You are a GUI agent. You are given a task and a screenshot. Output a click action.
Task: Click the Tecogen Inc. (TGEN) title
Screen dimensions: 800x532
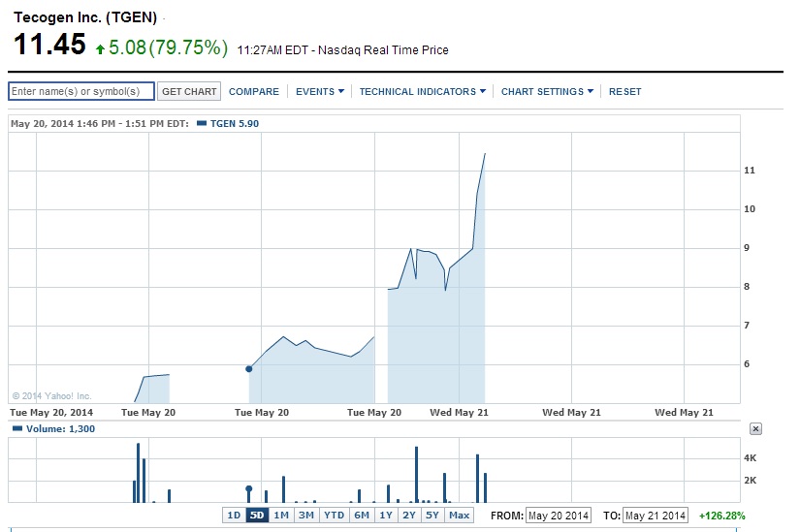point(85,17)
